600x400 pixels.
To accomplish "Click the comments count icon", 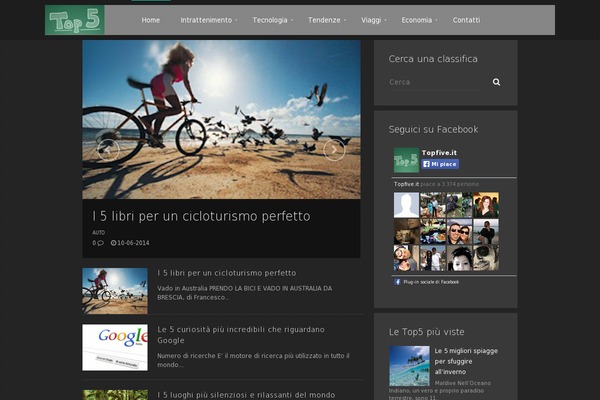I will [x=98, y=243].
